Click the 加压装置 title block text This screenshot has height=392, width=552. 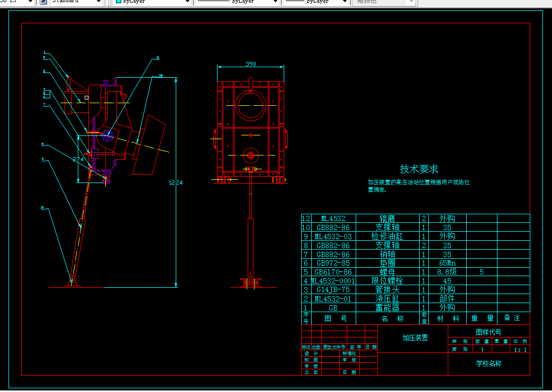tap(415, 338)
